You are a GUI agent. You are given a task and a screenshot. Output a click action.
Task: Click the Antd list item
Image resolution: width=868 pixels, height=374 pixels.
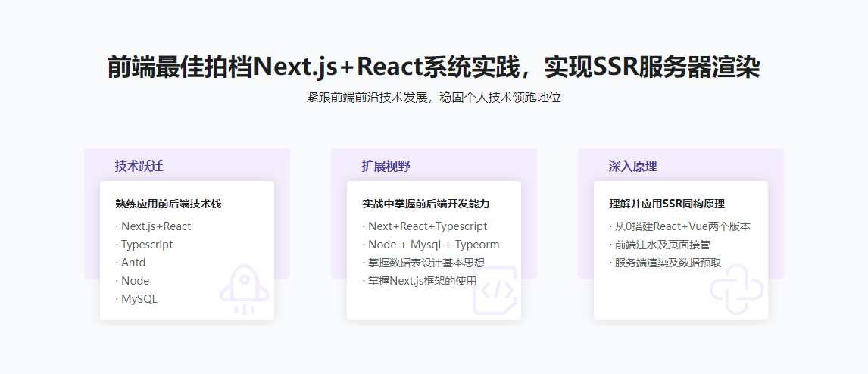(x=133, y=262)
